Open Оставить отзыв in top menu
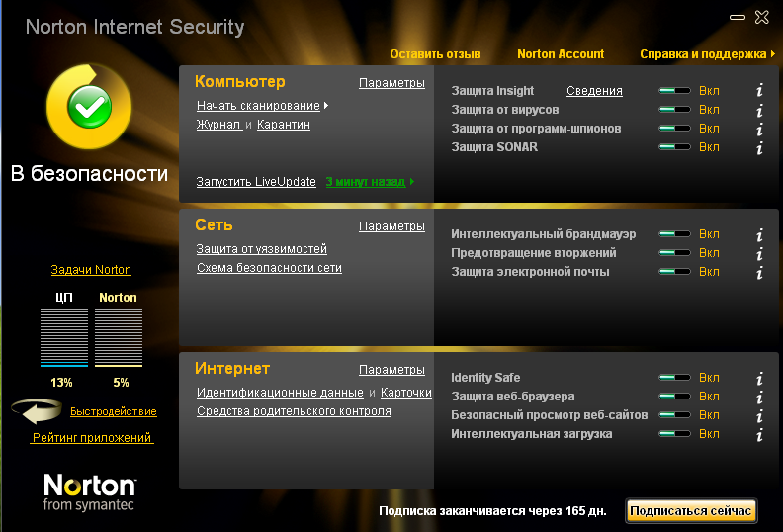 tap(435, 54)
